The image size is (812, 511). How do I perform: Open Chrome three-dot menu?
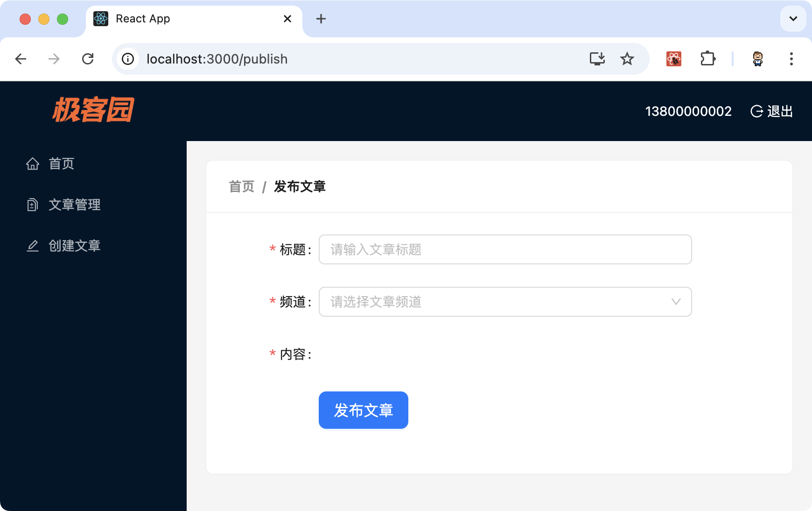[x=791, y=59]
